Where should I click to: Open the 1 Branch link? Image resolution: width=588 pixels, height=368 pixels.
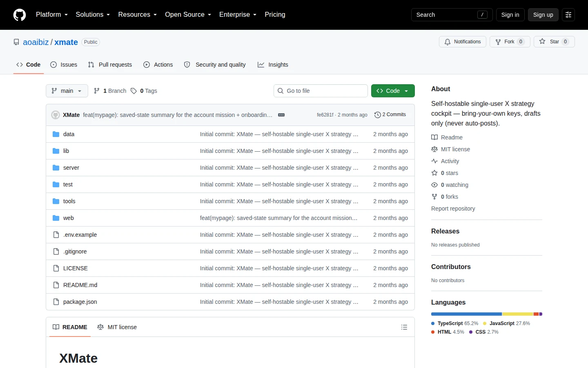pos(110,91)
